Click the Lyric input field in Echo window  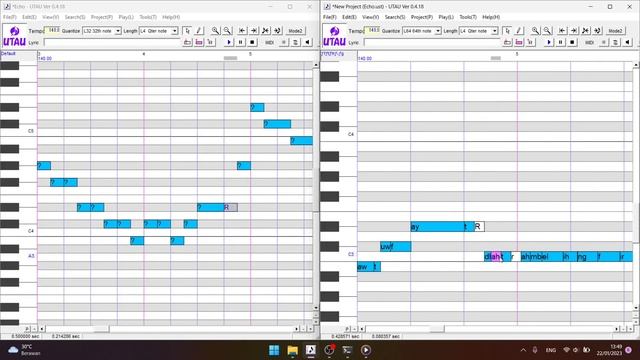click(x=111, y=42)
